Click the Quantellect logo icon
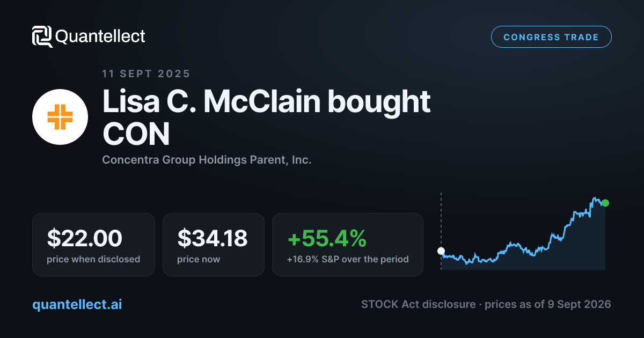The image size is (644, 338). [x=42, y=36]
